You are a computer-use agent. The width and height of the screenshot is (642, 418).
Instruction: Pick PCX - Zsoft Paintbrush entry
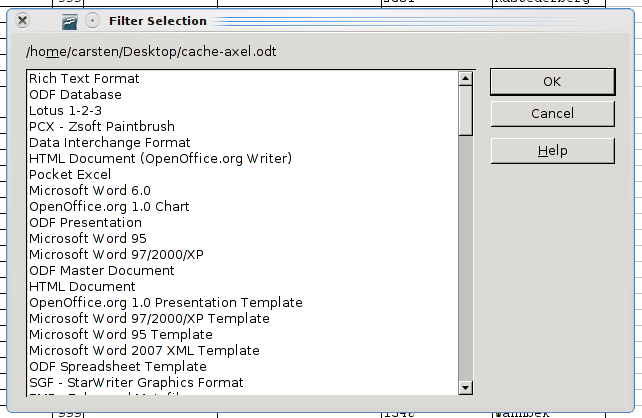coord(101,127)
